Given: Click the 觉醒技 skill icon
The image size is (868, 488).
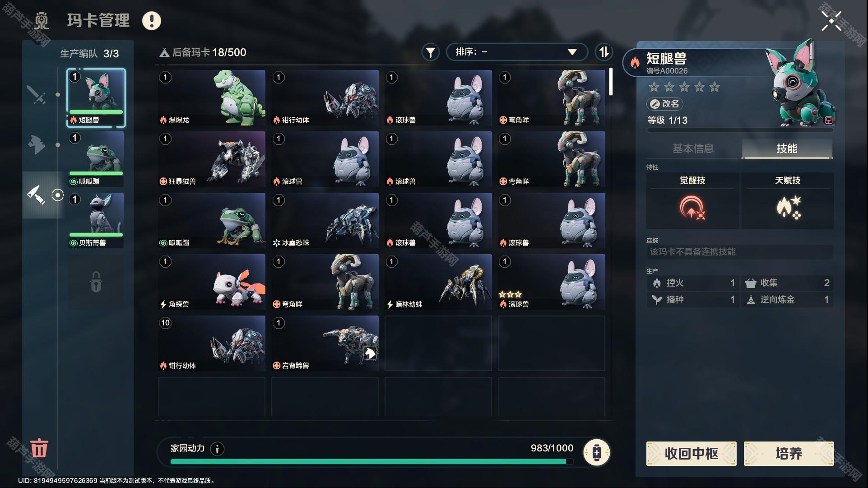Looking at the screenshot, I should [692, 207].
